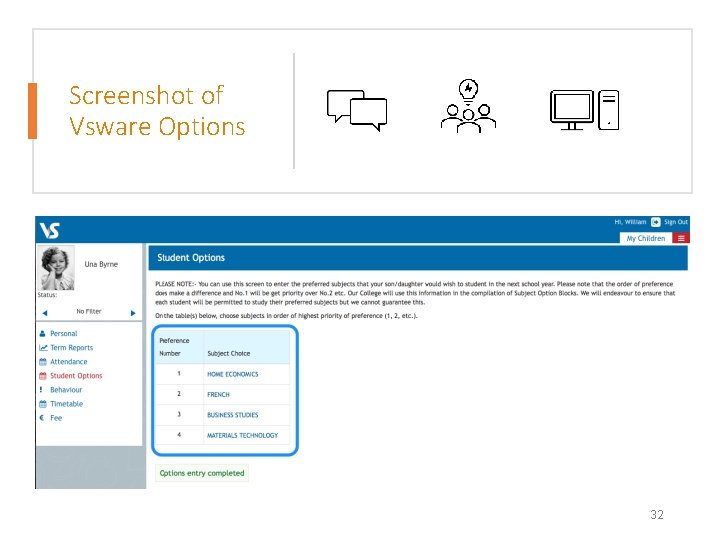Screen dimensions: 720x540
Task: Click the Personal person icon
Action: [x=42, y=333]
